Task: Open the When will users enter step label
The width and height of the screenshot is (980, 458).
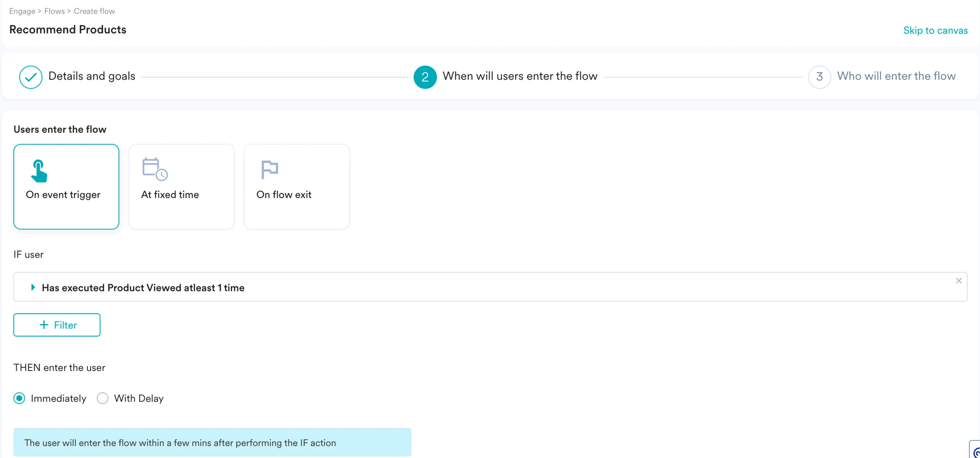Action: pos(520,76)
